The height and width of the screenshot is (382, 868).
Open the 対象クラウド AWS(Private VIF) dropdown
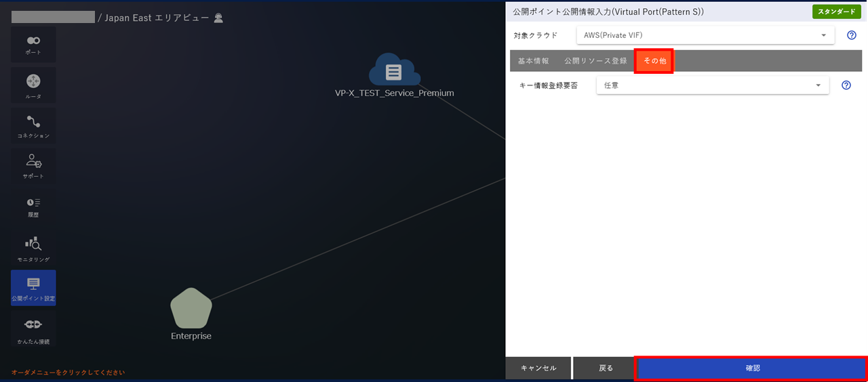coord(705,35)
